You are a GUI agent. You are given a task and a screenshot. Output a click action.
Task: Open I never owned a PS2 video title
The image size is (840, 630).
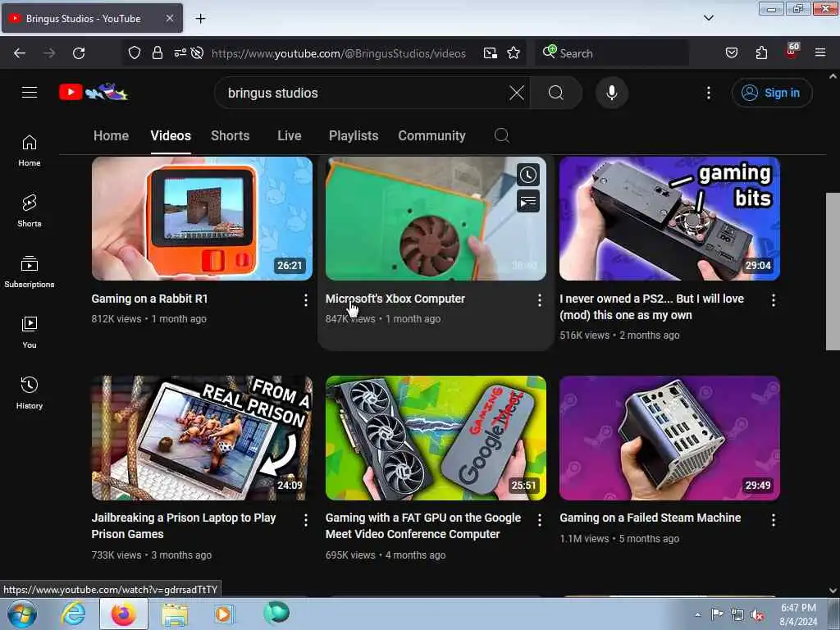click(651, 307)
